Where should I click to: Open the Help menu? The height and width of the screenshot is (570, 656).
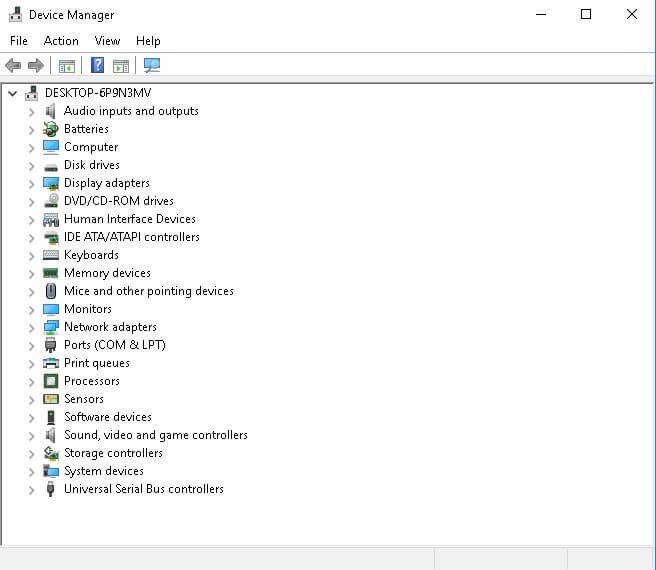(148, 41)
